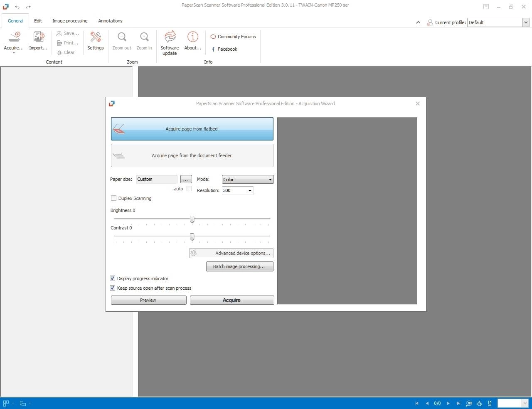
Task: Open the Mode Color dropdown
Action: 248,180
